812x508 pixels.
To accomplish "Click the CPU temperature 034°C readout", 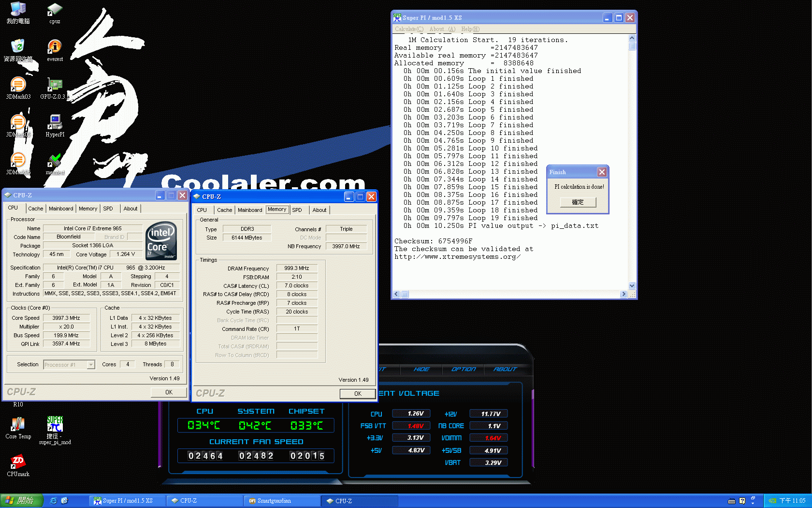I will click(204, 425).
